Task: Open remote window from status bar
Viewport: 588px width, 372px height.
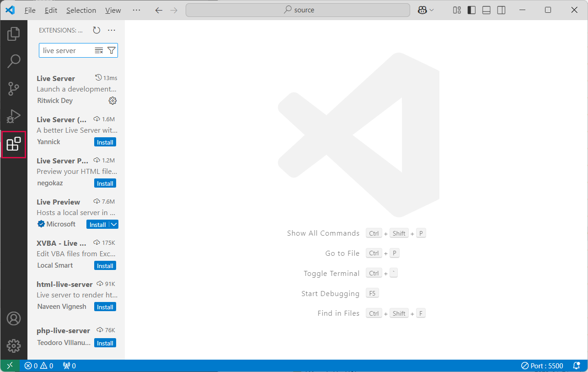Action: coord(10,366)
